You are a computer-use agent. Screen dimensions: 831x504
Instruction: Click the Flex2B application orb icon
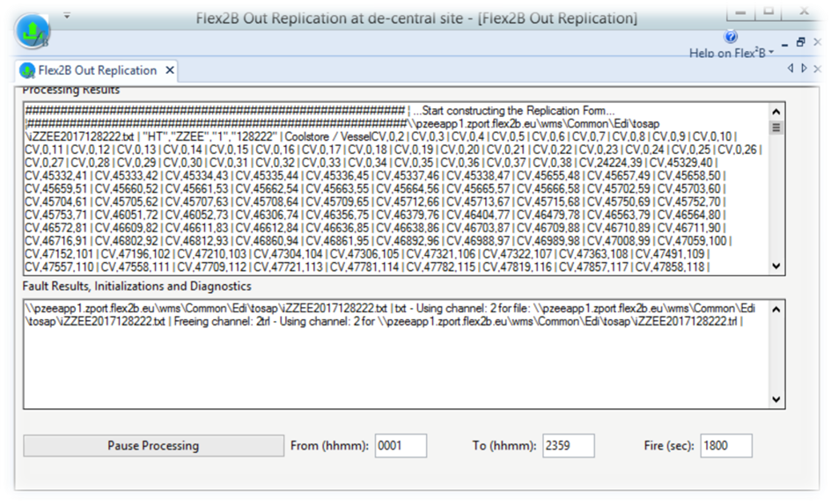(32, 31)
